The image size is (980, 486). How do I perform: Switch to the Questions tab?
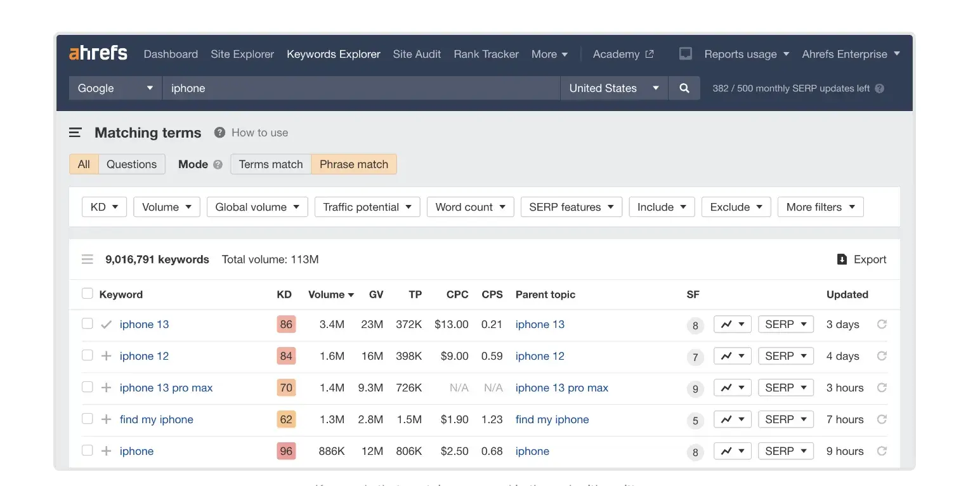(x=131, y=164)
